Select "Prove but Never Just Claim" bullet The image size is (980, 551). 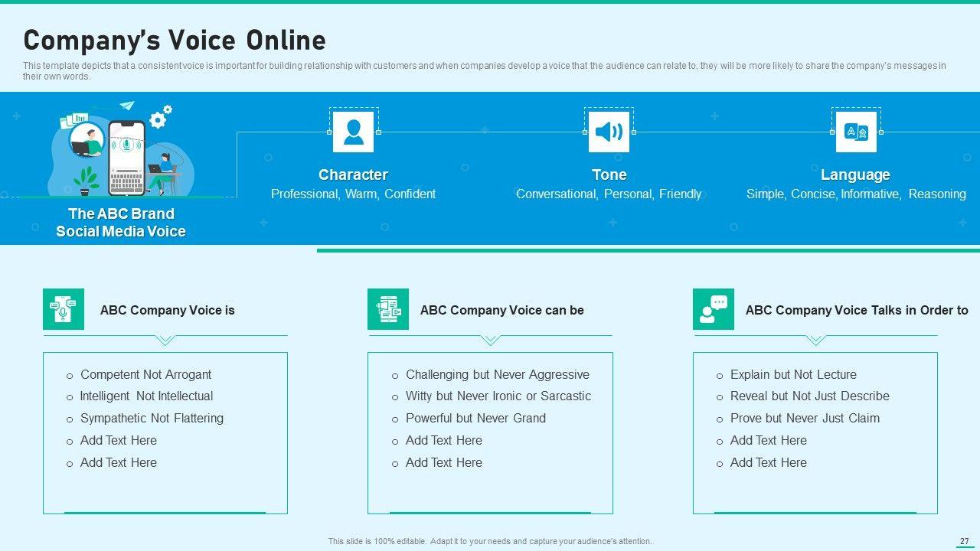pyautogui.click(x=805, y=418)
